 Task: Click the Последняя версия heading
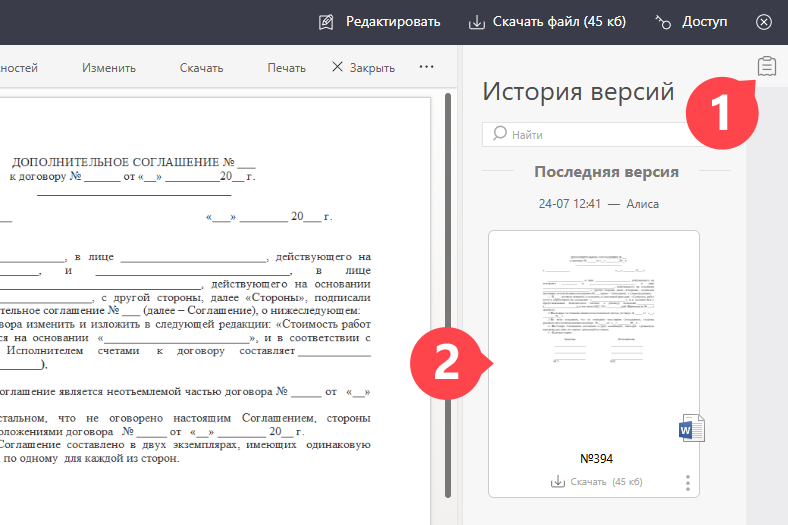click(606, 172)
